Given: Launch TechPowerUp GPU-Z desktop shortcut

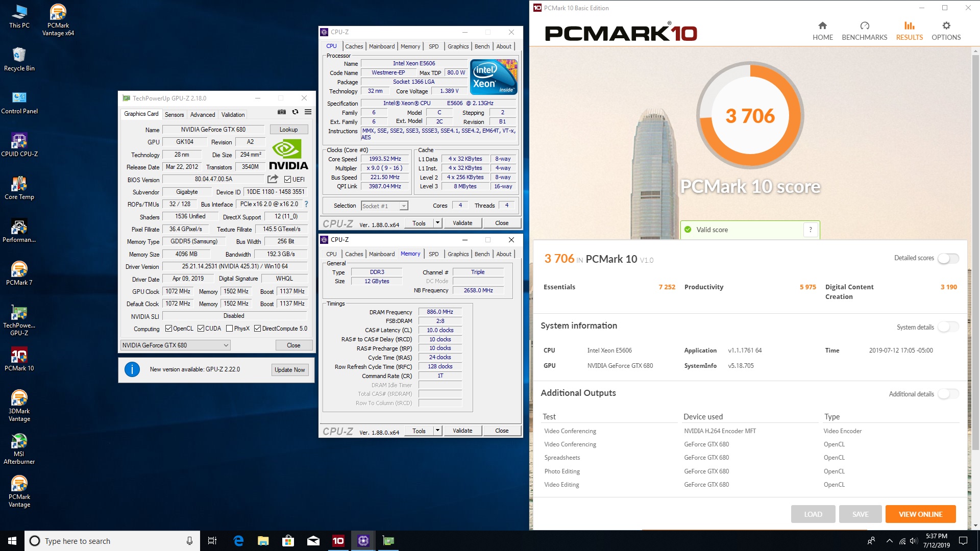Looking at the screenshot, I should (x=19, y=320).
